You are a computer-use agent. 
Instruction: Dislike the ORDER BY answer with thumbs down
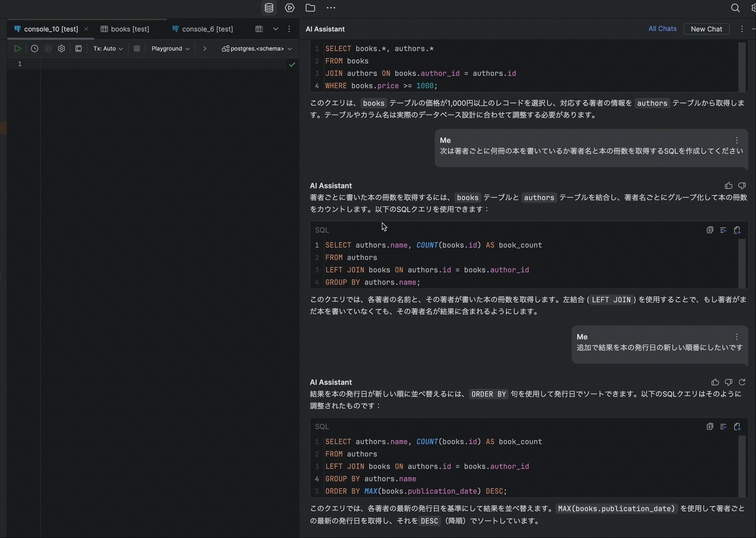click(x=728, y=382)
